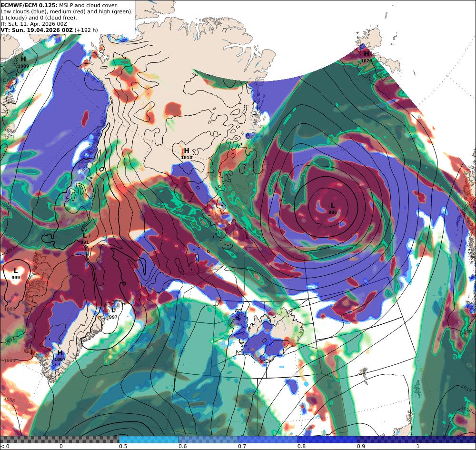Click the low pressure center labeled 996
This screenshot has height=450, width=476.
332,208
